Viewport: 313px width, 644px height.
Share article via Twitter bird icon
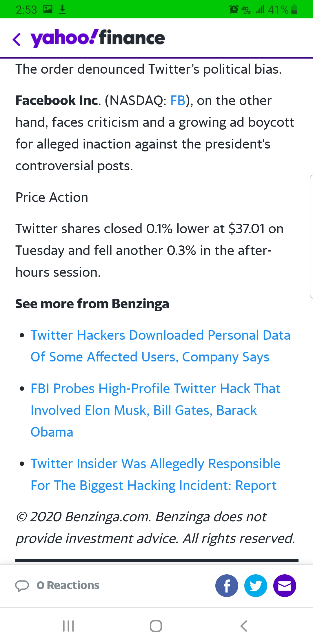[x=256, y=585]
